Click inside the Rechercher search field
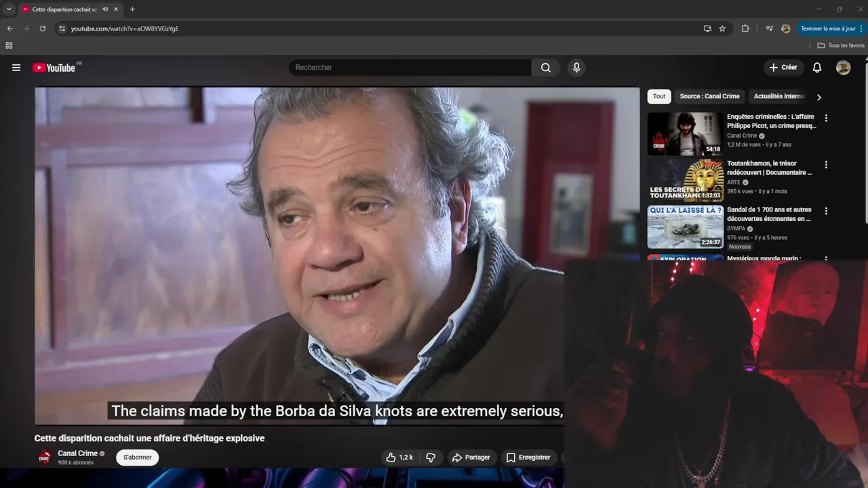Image resolution: width=868 pixels, height=488 pixels. click(x=410, y=68)
